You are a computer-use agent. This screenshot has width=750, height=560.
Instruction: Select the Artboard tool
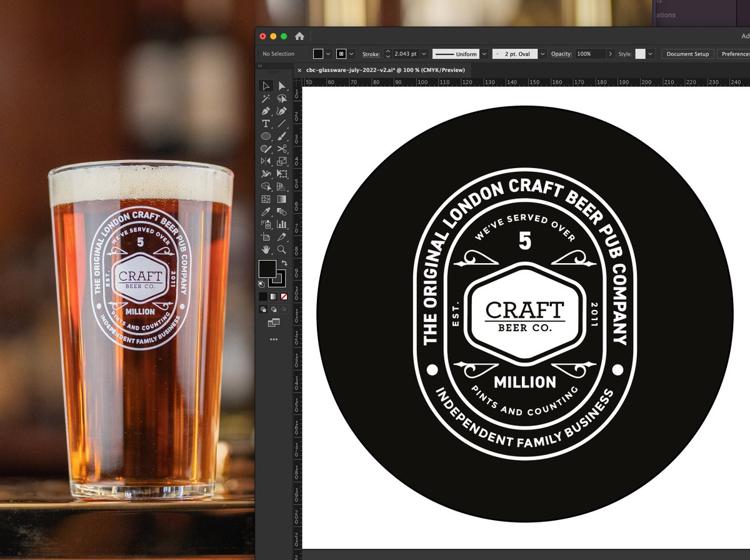click(x=266, y=237)
